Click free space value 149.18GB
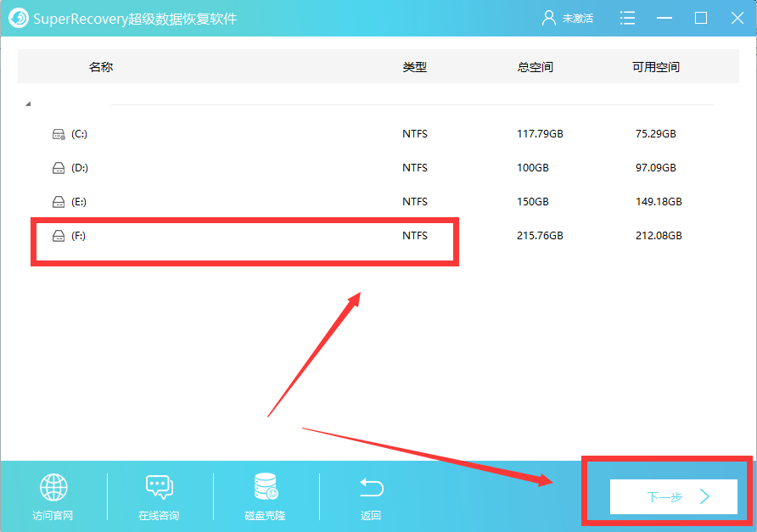Image resolution: width=757 pixels, height=532 pixels. click(659, 201)
